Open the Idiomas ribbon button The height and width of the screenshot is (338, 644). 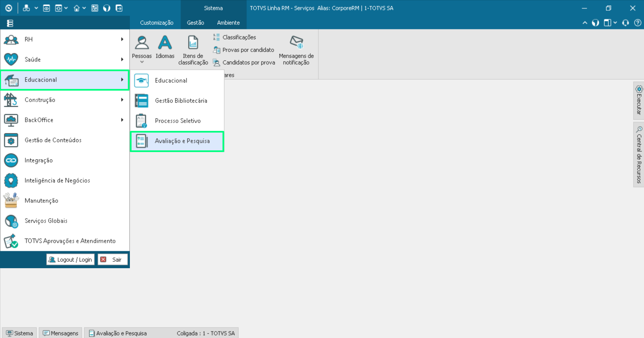(165, 47)
